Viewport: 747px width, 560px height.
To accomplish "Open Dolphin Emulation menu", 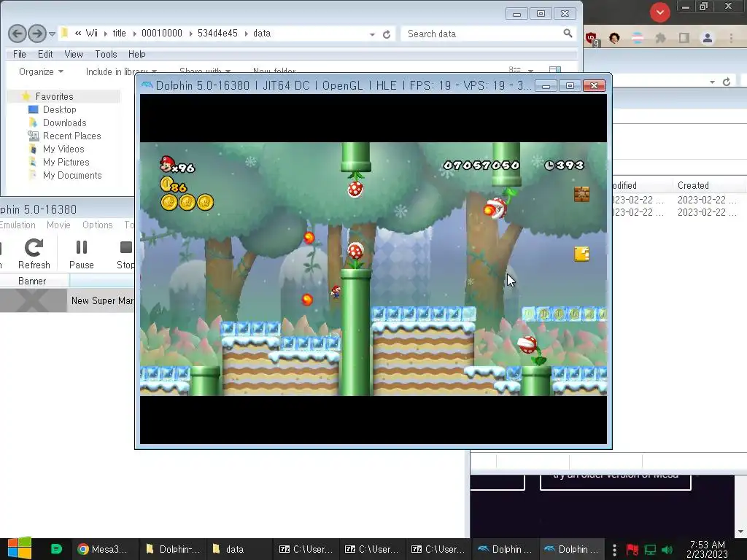I will (x=18, y=225).
